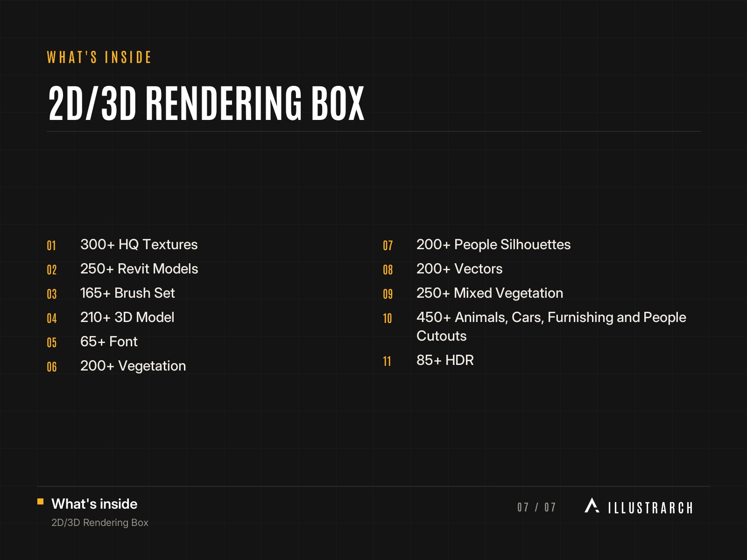Click the orange number 04
Image resolution: width=747 pixels, height=560 pixels.
(52, 318)
